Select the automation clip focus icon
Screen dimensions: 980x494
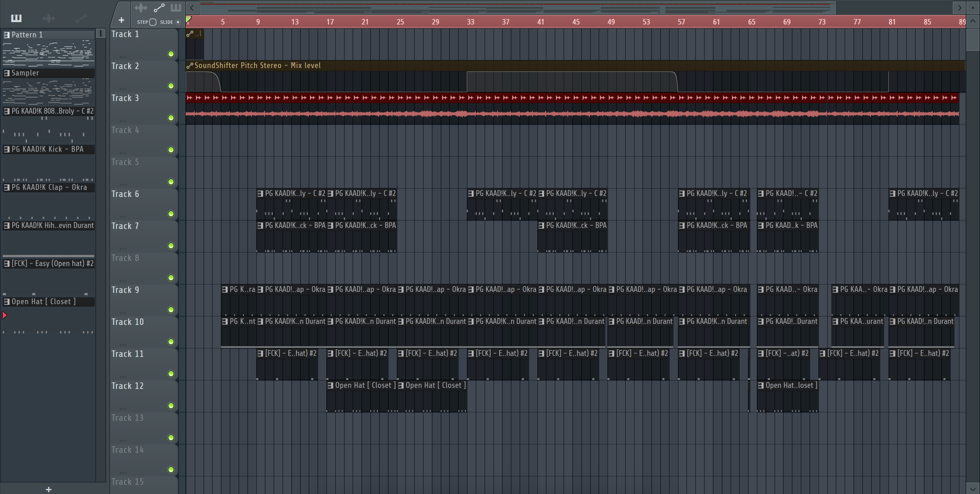click(x=159, y=7)
